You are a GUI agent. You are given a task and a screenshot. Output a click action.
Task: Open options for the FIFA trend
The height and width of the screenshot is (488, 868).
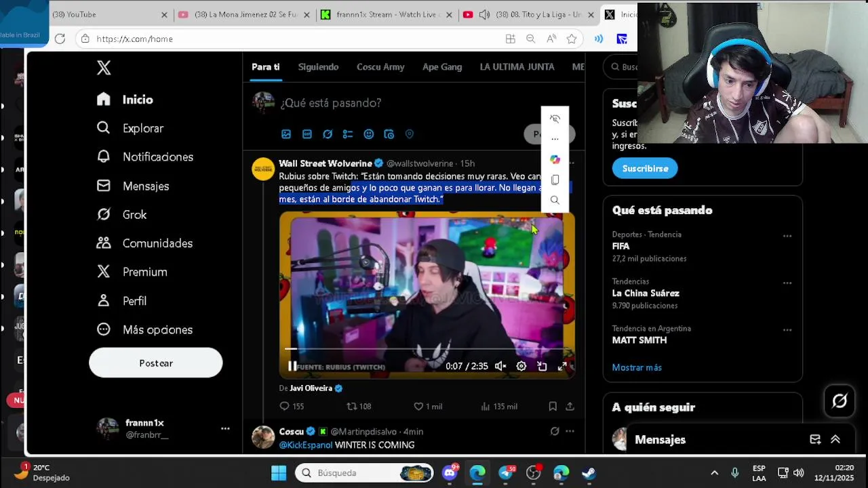787,236
